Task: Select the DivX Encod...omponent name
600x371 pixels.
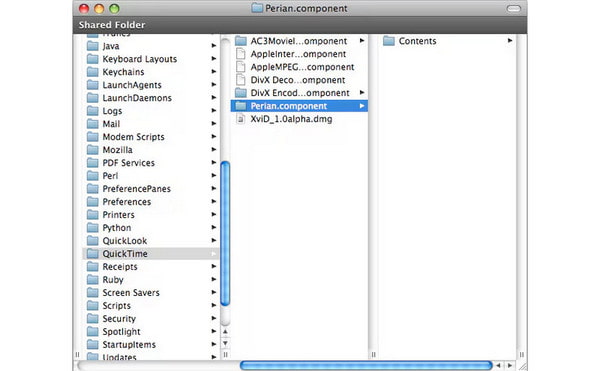Action: point(300,93)
